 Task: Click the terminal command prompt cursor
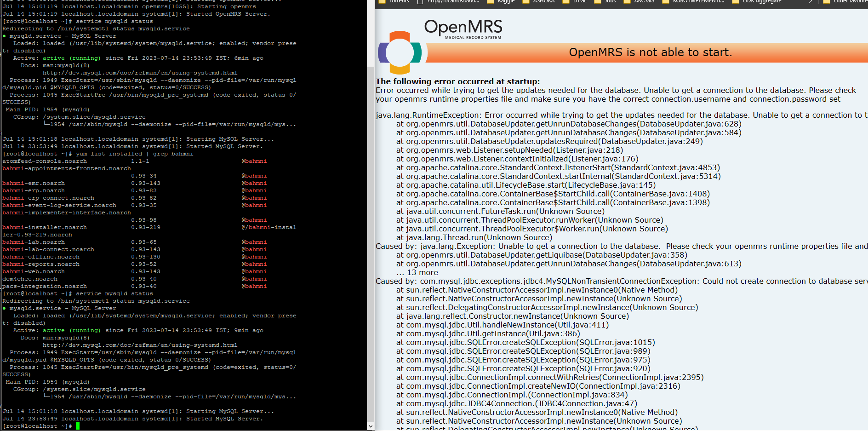tap(78, 426)
